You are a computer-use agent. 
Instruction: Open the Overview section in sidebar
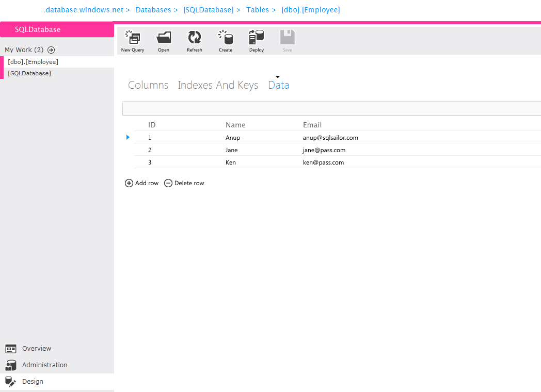[36, 349]
